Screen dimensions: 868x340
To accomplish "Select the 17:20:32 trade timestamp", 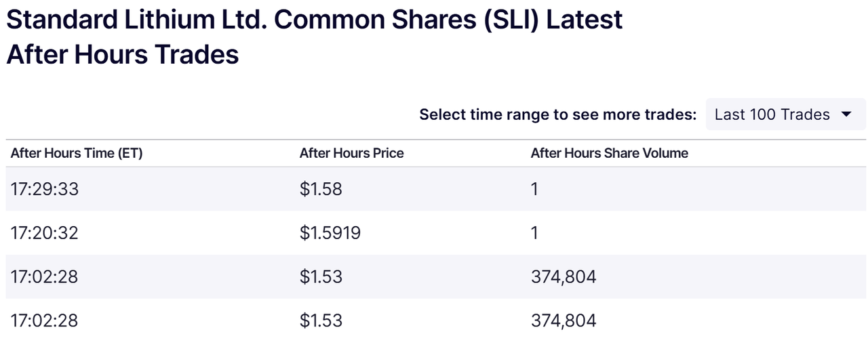I will 45,233.
